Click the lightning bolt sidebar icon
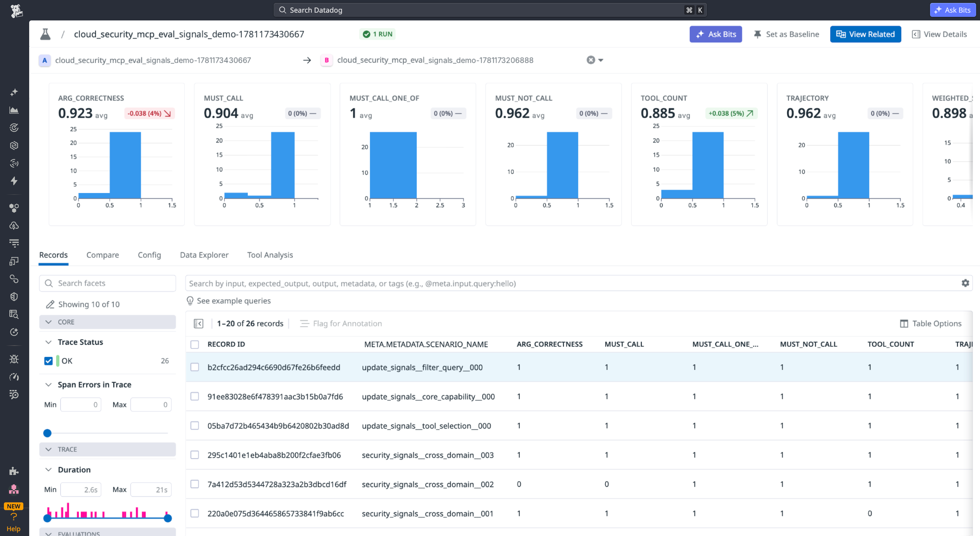 [14, 181]
